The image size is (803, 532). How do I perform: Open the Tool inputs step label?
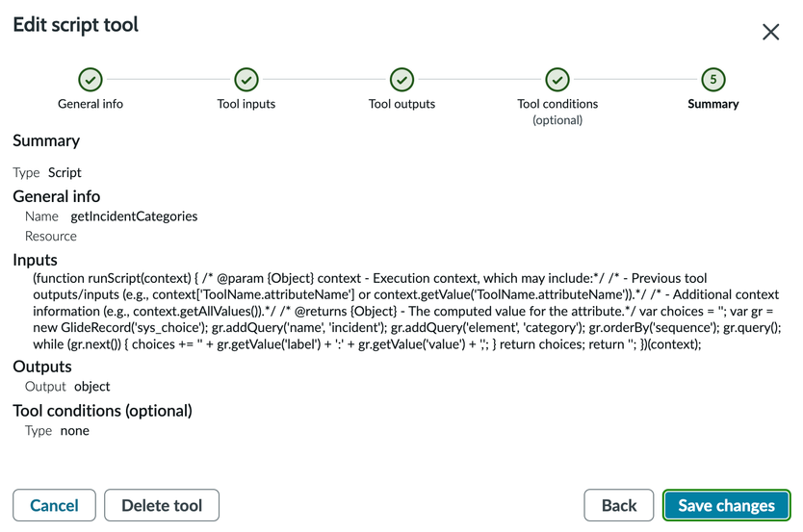coord(246,104)
